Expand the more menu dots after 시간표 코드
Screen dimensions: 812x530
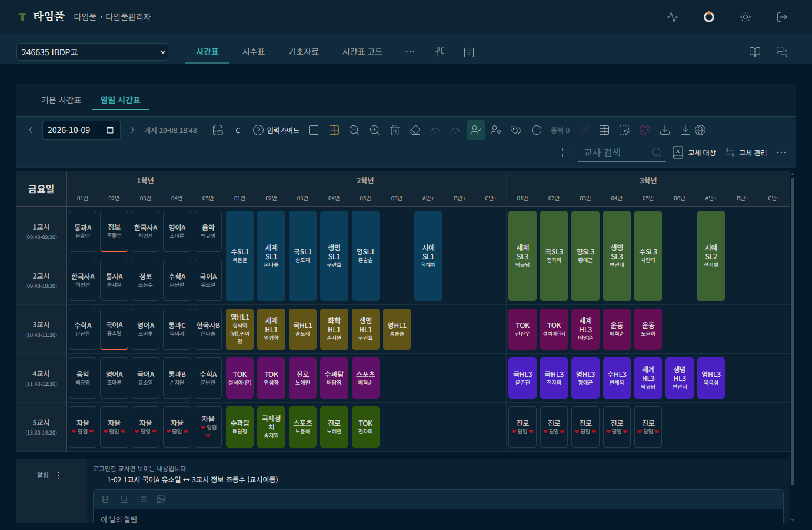[x=410, y=52]
